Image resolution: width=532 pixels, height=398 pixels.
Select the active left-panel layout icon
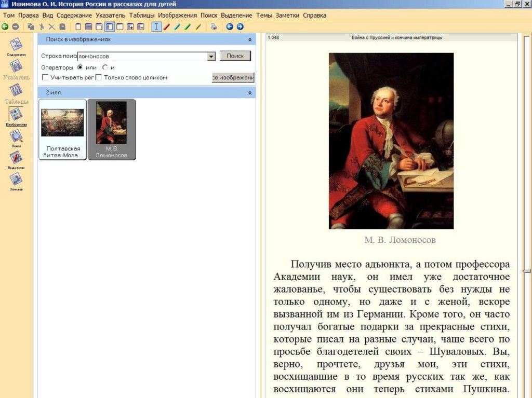109,27
